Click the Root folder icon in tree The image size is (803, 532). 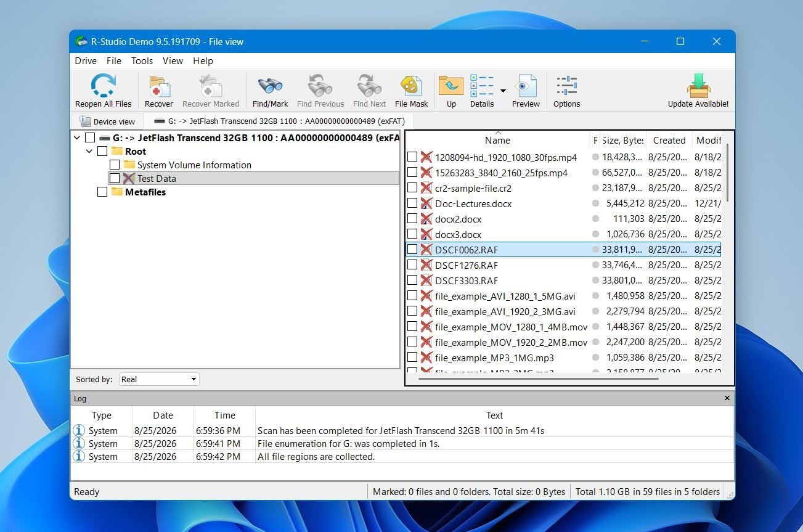click(x=117, y=151)
